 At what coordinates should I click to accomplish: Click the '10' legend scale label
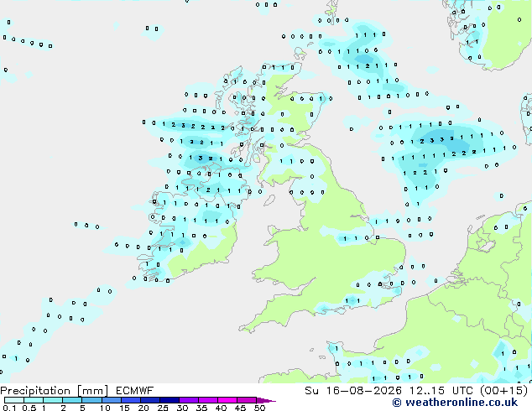click(105, 408)
